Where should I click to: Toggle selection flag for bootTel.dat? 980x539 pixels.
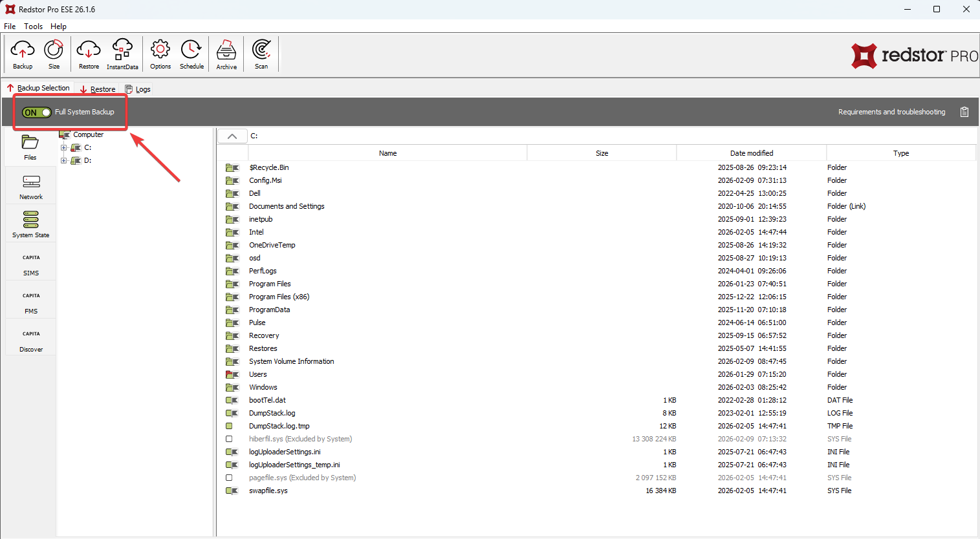click(232, 400)
